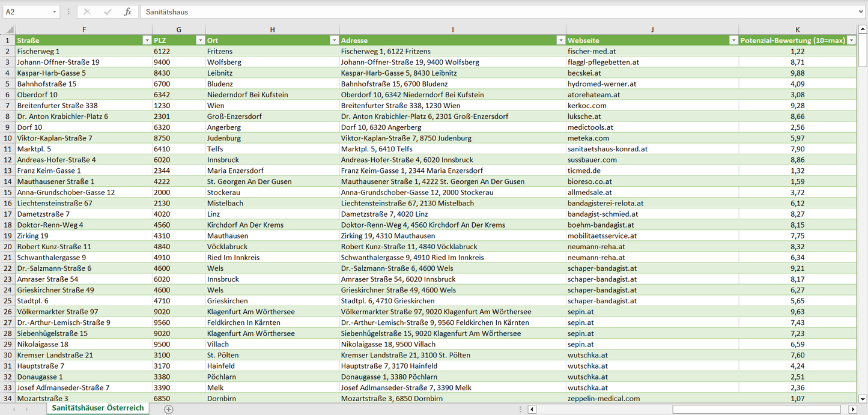This screenshot has height=415, width=868.
Task: Click the Insert Function fx icon
Action: click(127, 12)
